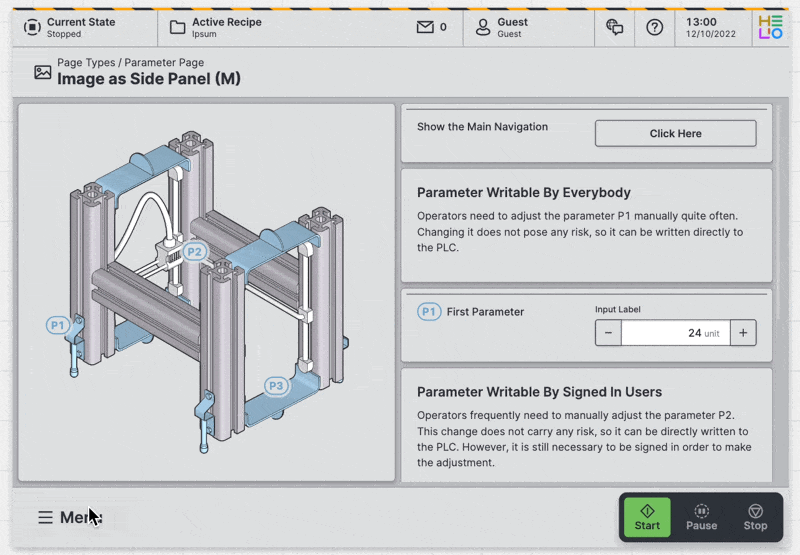This screenshot has height=555, width=800.
Task: Increase First Parameter with plus button
Action: pos(742,333)
